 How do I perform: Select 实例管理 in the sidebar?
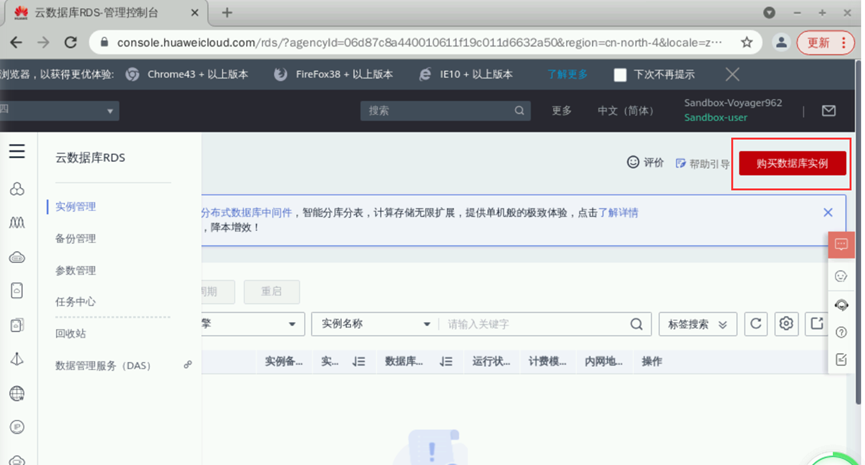tap(76, 207)
